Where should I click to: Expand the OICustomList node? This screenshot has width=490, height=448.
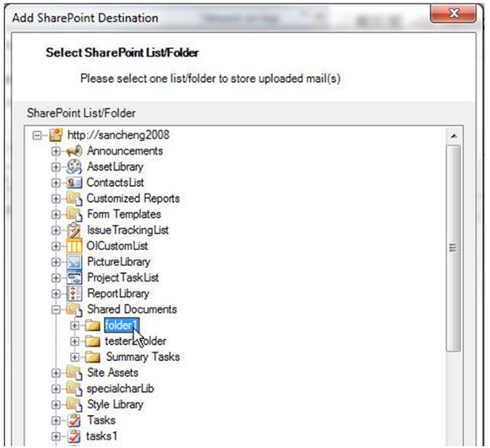[56, 246]
